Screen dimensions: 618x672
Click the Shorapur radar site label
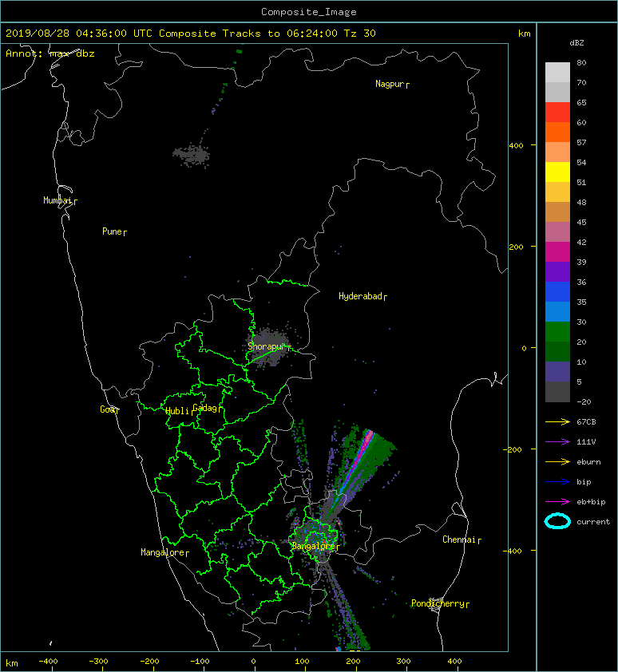(x=267, y=346)
